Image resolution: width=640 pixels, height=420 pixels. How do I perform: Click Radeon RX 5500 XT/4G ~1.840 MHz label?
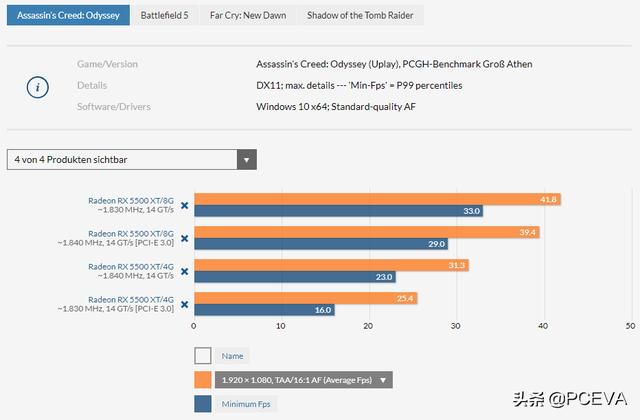point(131,271)
